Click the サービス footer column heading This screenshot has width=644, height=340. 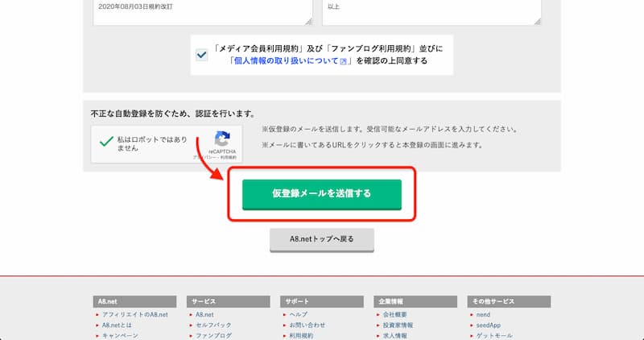pyautogui.click(x=229, y=301)
